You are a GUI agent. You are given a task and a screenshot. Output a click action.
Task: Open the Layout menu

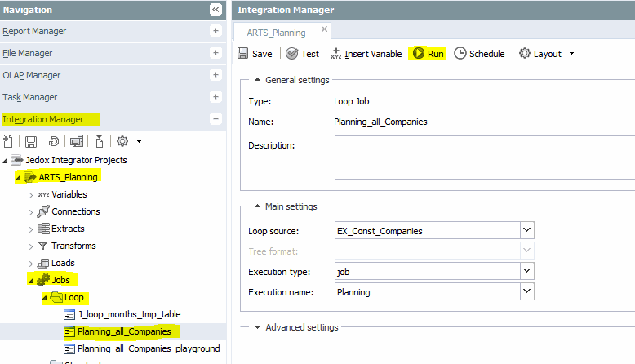[547, 53]
